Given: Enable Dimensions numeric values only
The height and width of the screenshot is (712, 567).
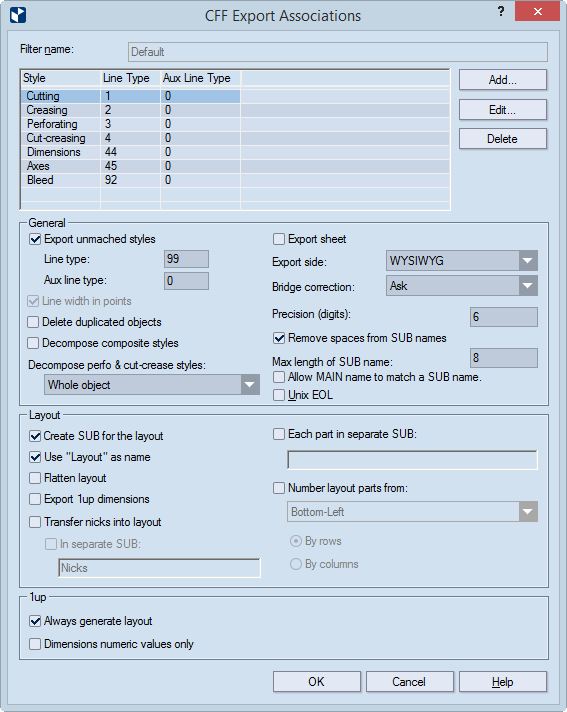Looking at the screenshot, I should tap(35, 644).
